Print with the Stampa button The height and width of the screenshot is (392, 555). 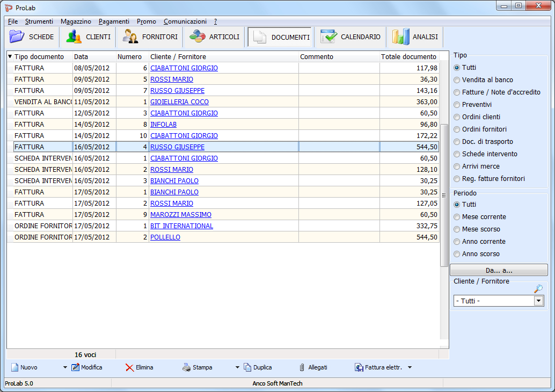click(197, 367)
